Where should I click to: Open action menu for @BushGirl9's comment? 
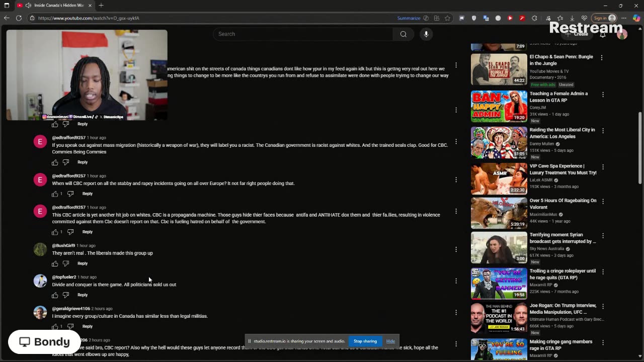tap(456, 249)
